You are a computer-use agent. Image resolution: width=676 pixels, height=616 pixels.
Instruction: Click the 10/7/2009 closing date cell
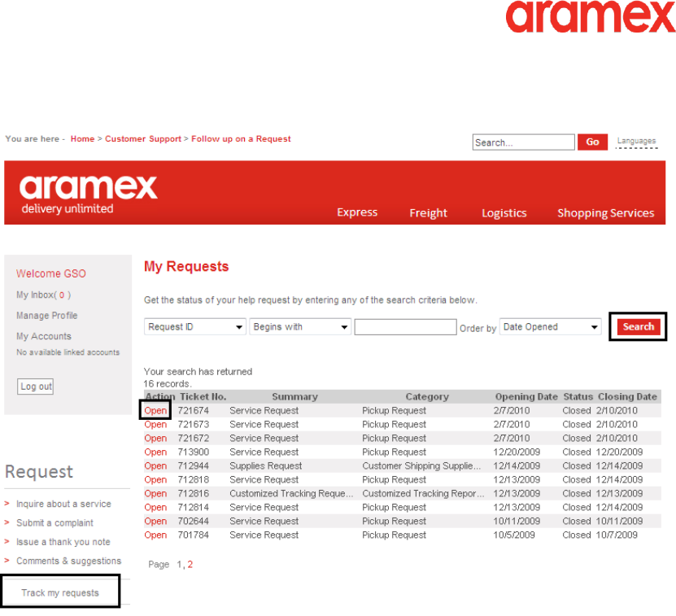coord(617,535)
